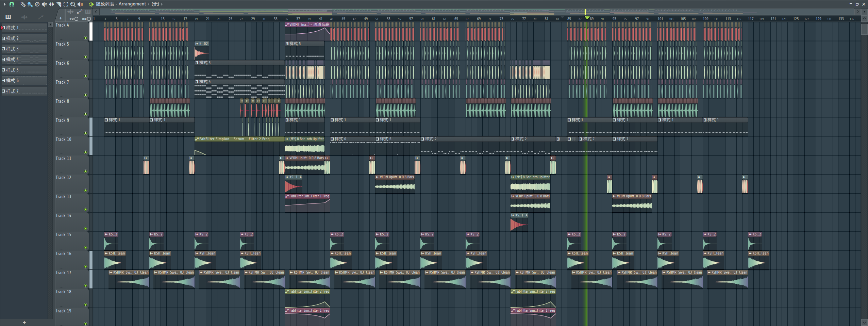
Task: Select the Draw pencil tool
Action: 23,4
